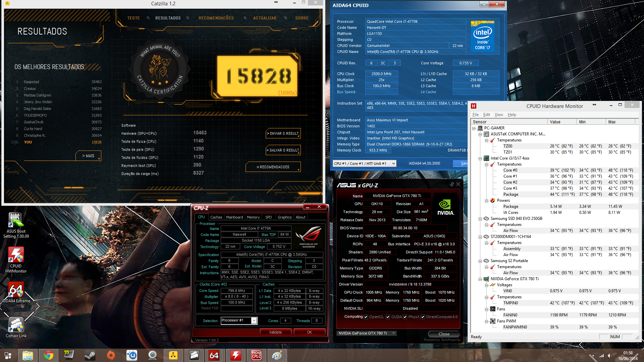644x362 pixels.
Task: Click the volume speaker tray icon
Action: point(609,356)
